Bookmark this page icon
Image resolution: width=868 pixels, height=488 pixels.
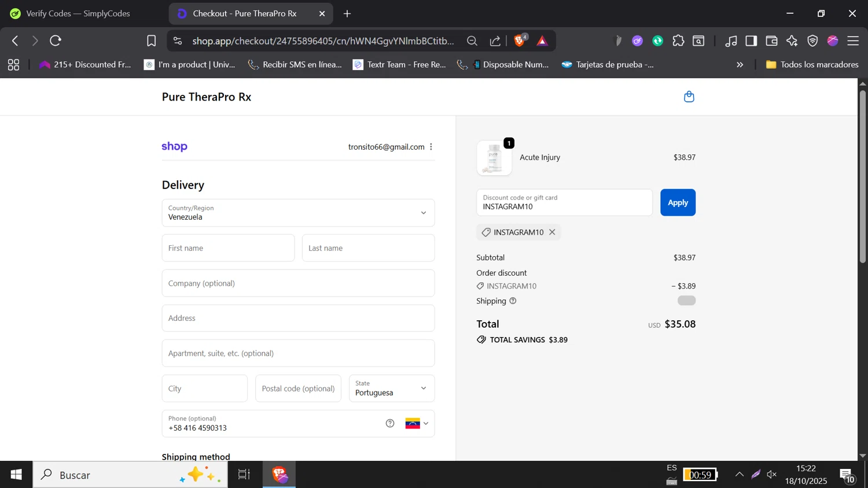pyautogui.click(x=152, y=41)
